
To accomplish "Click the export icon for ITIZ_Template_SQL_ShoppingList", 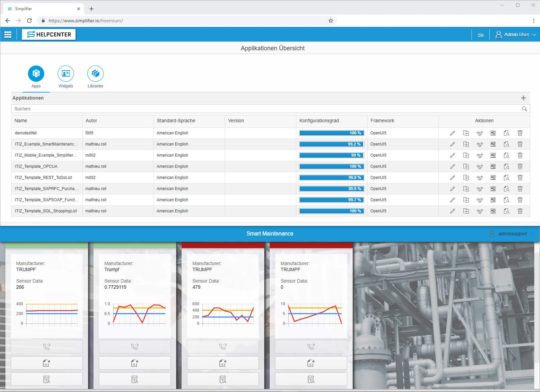I will pos(466,211).
